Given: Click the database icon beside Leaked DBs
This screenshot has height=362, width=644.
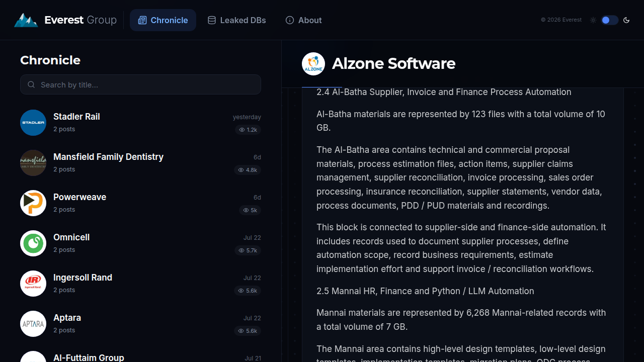Looking at the screenshot, I should coord(212,20).
